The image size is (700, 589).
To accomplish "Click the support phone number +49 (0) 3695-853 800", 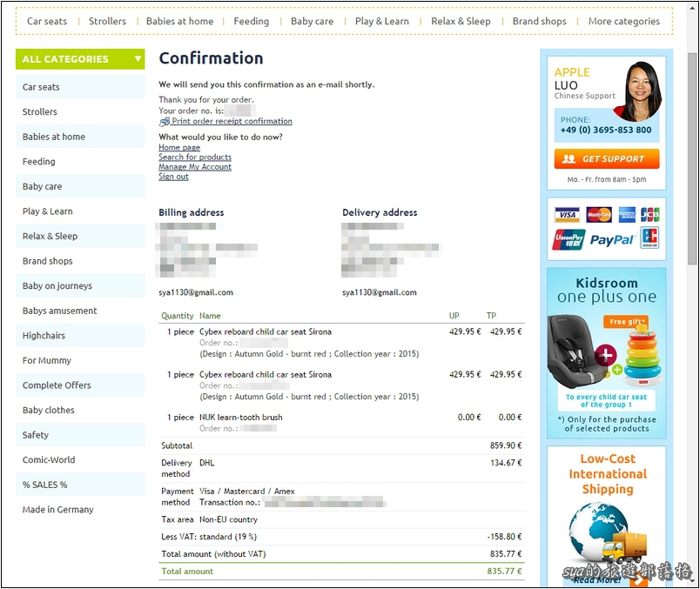I will (x=606, y=131).
